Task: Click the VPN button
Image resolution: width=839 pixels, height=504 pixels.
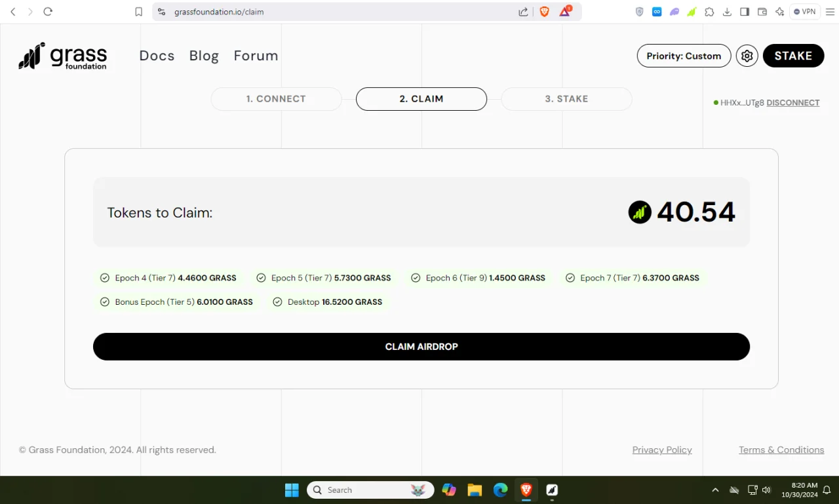Action: tap(805, 12)
